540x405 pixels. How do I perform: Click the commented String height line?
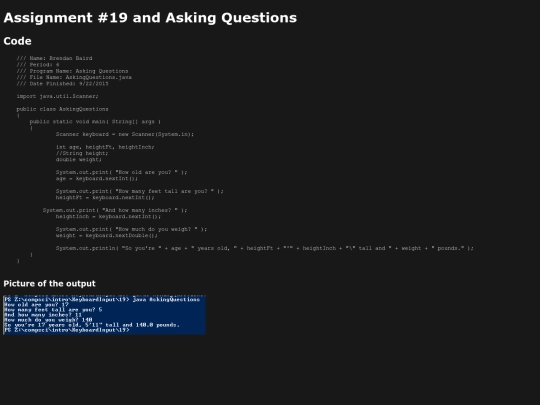82,153
